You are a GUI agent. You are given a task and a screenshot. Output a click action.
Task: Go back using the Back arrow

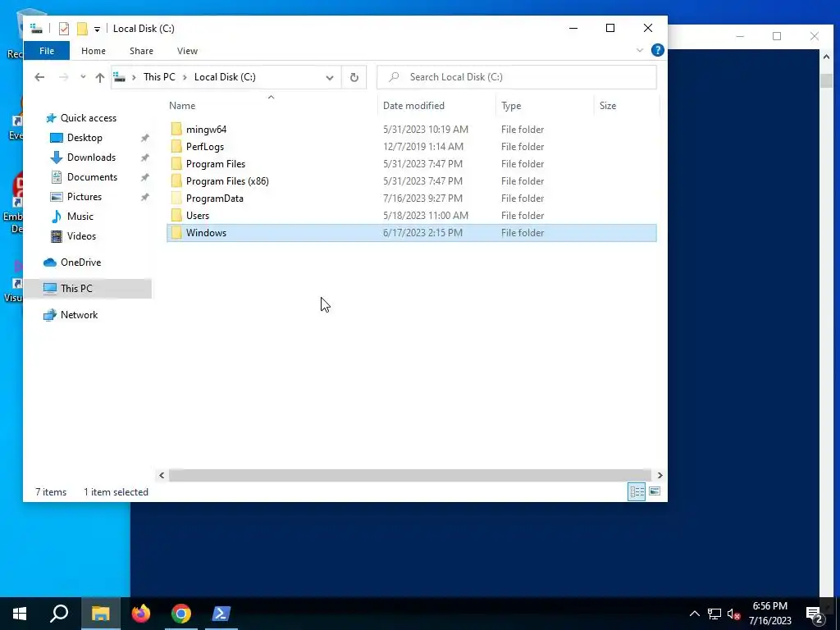click(39, 77)
